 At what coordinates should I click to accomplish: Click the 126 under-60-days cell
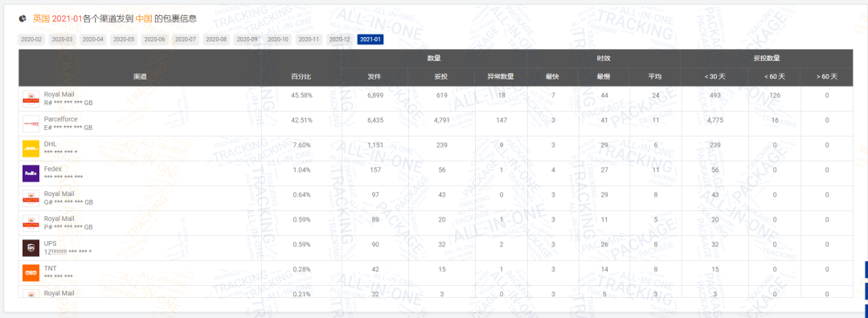pyautogui.click(x=774, y=96)
